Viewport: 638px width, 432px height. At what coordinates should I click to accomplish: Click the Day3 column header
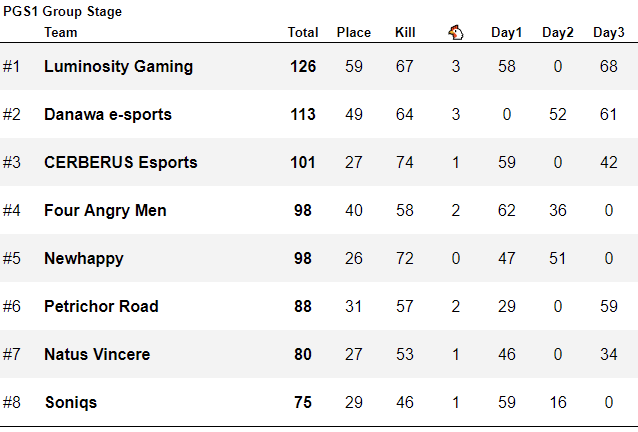tap(608, 32)
